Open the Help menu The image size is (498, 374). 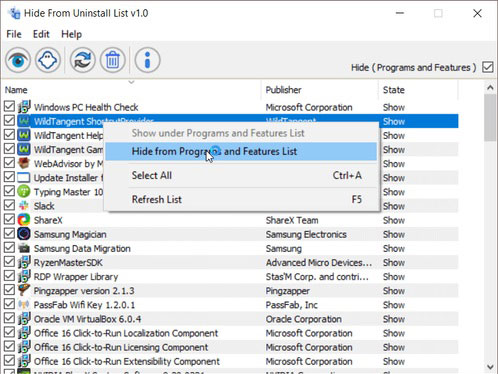(71, 34)
